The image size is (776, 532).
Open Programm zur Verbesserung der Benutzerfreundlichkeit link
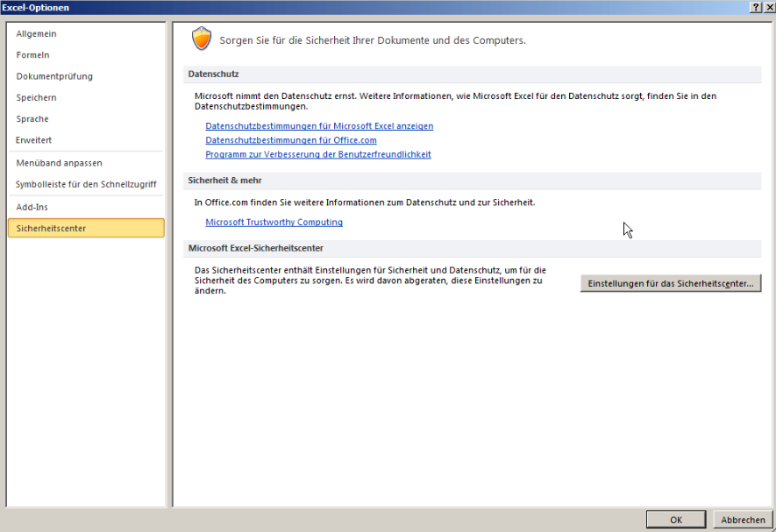[x=318, y=154]
